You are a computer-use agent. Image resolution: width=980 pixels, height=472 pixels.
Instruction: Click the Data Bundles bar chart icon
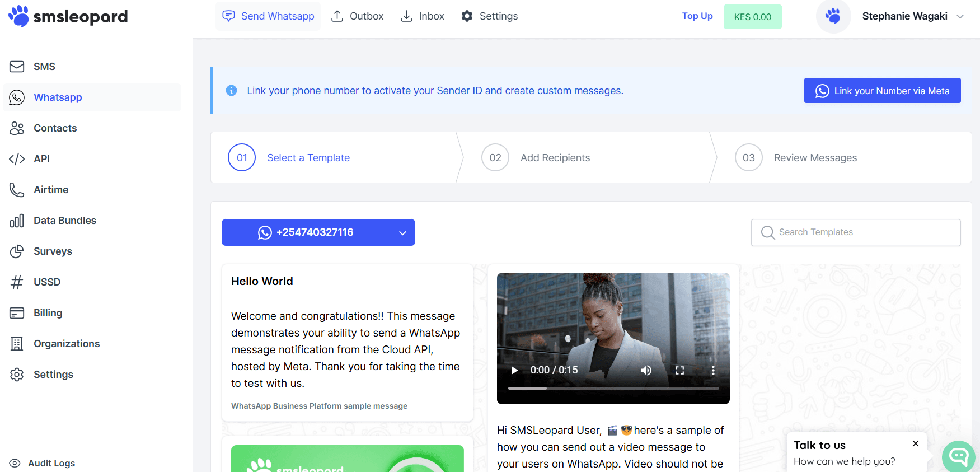[x=17, y=221]
